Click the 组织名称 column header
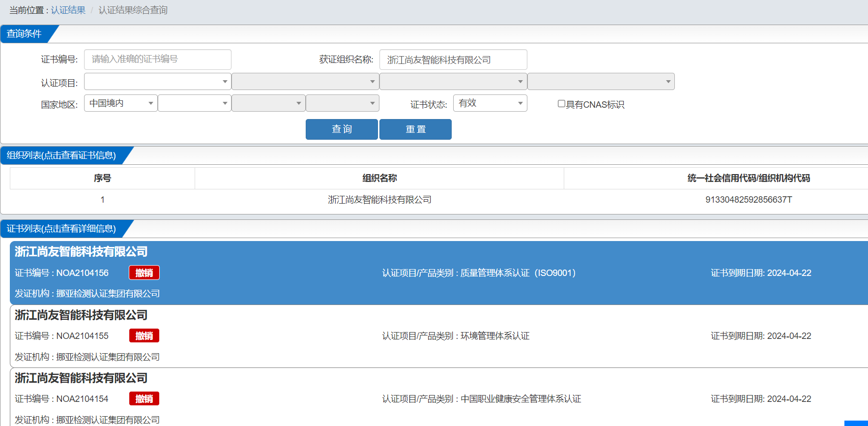 coord(379,178)
